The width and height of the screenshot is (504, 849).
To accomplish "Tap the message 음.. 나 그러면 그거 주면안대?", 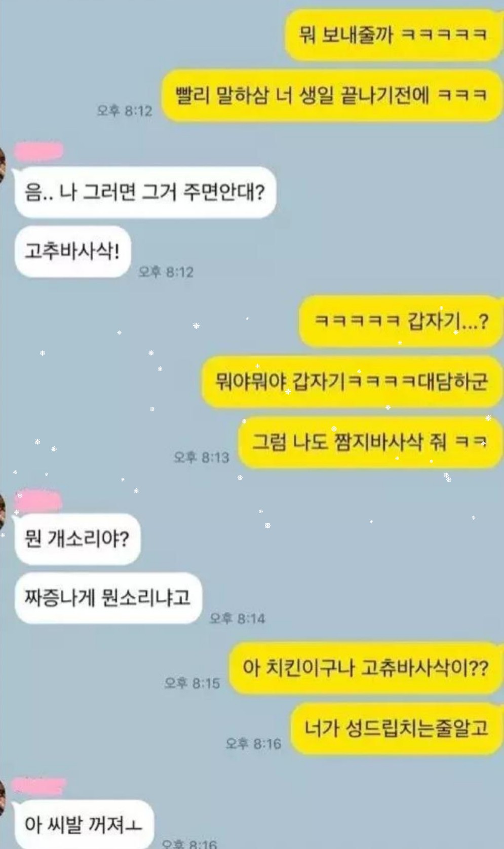I will (x=145, y=192).
